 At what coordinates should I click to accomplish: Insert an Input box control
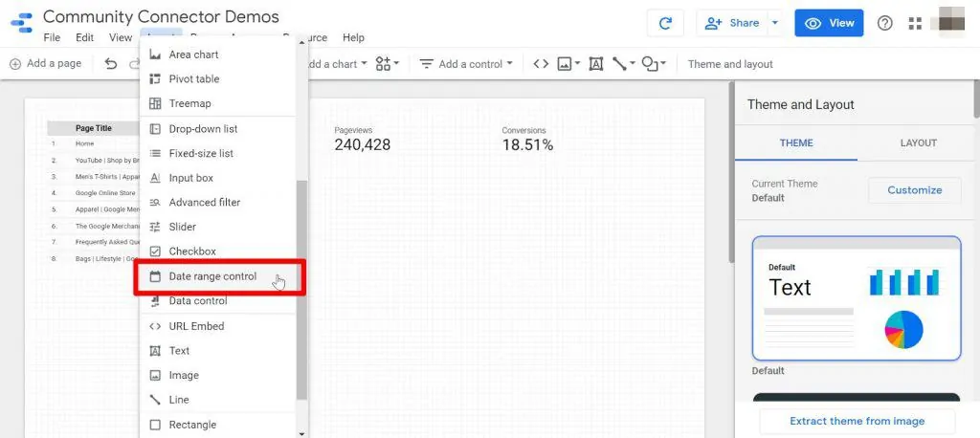click(217, 178)
